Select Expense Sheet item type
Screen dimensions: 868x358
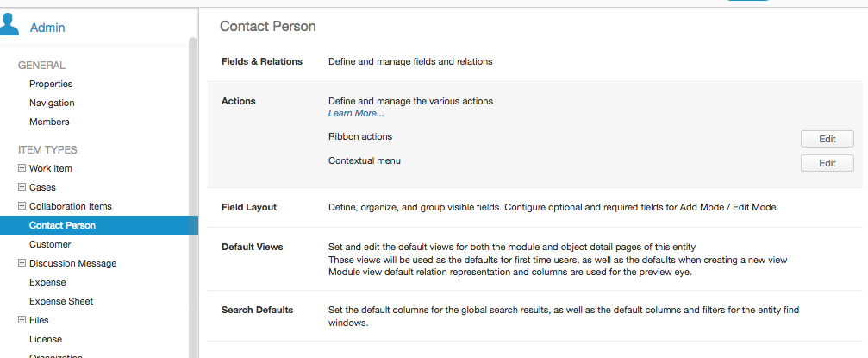pos(61,301)
